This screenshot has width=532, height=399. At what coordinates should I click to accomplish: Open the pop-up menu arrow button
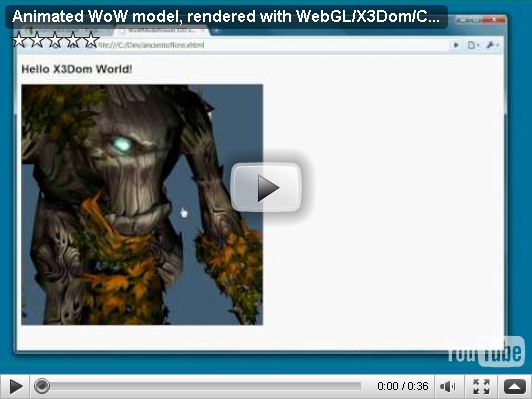point(514,386)
